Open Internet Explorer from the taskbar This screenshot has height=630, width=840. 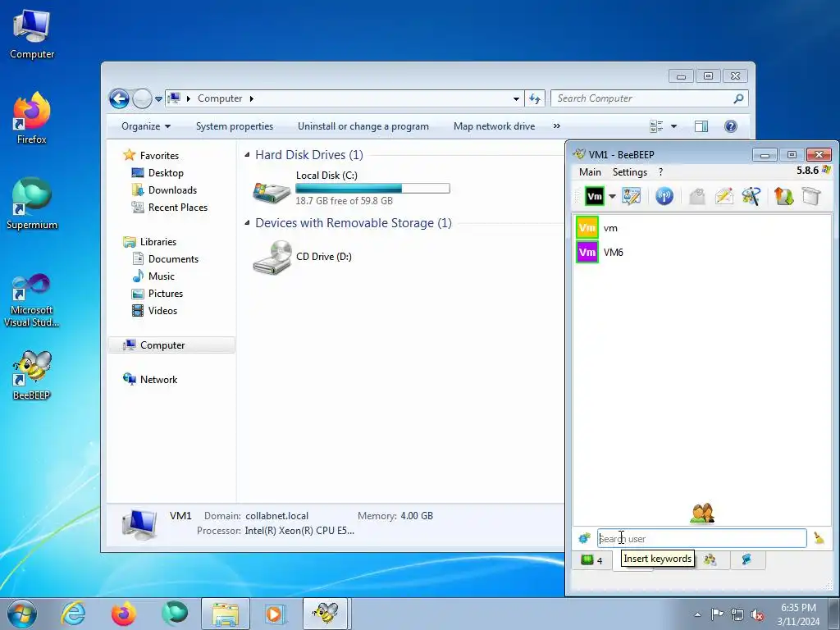[x=73, y=614]
